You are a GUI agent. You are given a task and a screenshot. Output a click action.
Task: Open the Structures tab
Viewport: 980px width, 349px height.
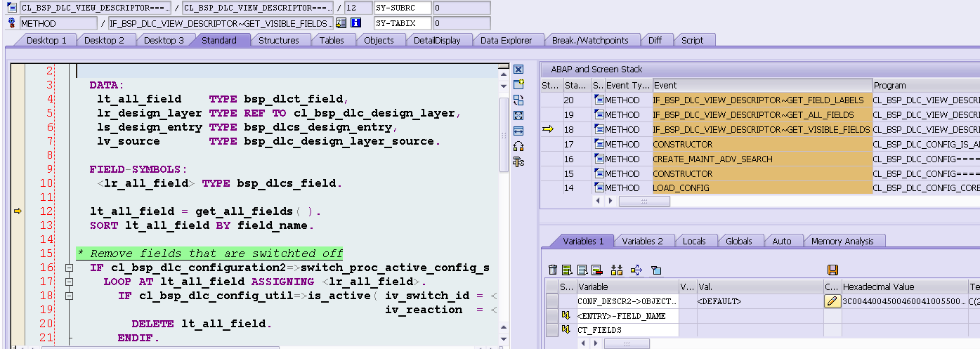(278, 40)
